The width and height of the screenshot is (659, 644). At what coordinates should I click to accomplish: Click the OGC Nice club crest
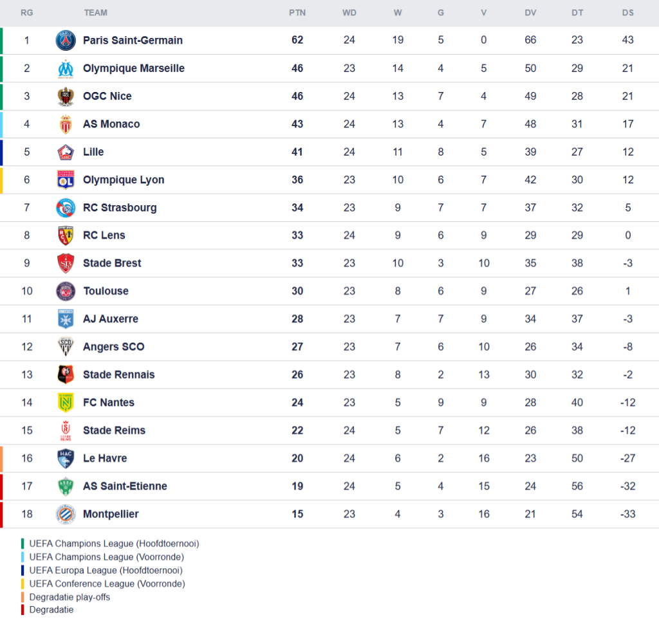(66, 97)
